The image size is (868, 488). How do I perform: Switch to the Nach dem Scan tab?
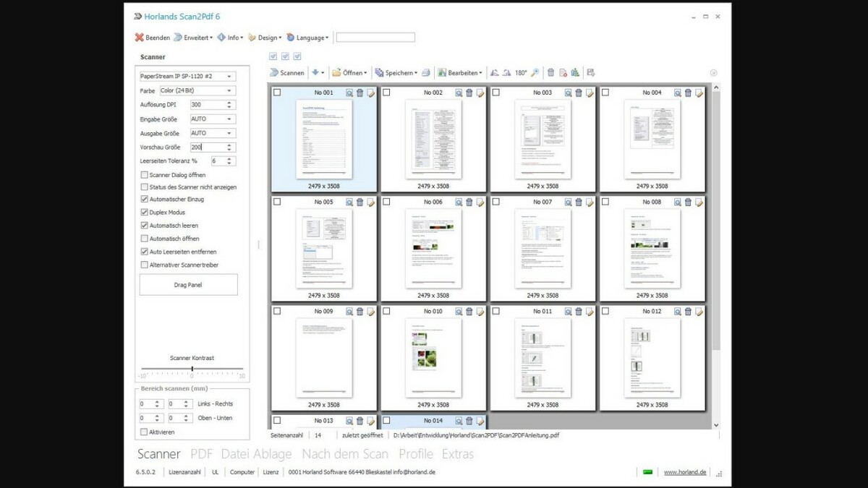pyautogui.click(x=345, y=454)
